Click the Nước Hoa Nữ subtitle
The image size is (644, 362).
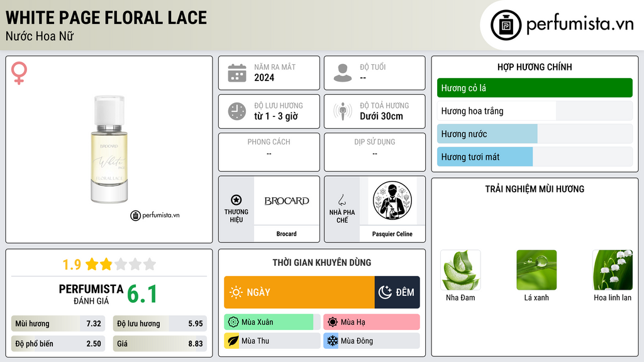40,36
